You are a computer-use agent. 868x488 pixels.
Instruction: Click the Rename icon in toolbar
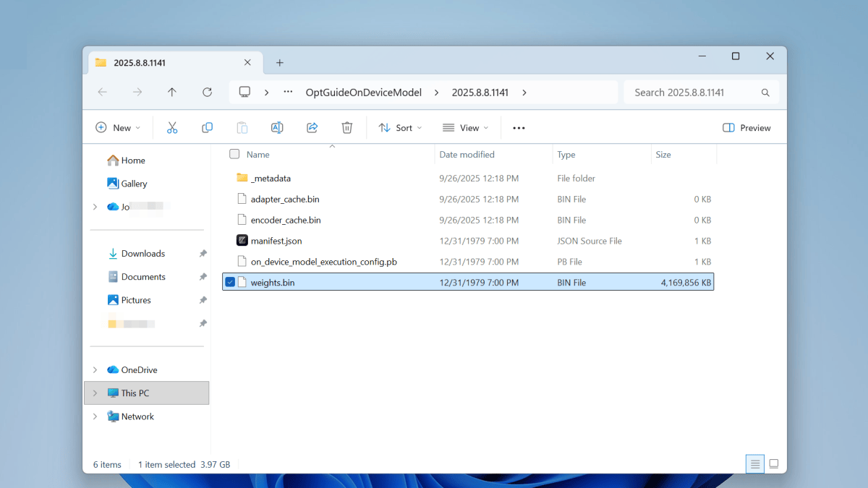277,128
